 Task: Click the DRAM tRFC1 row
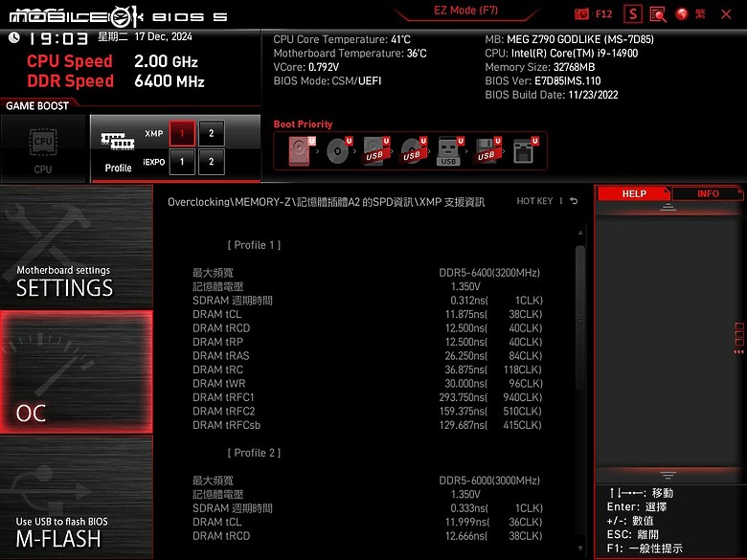[x=368, y=397]
